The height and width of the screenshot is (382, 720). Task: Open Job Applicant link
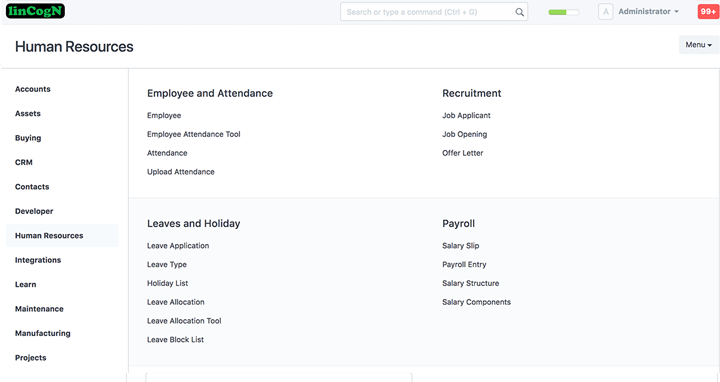[x=466, y=116]
